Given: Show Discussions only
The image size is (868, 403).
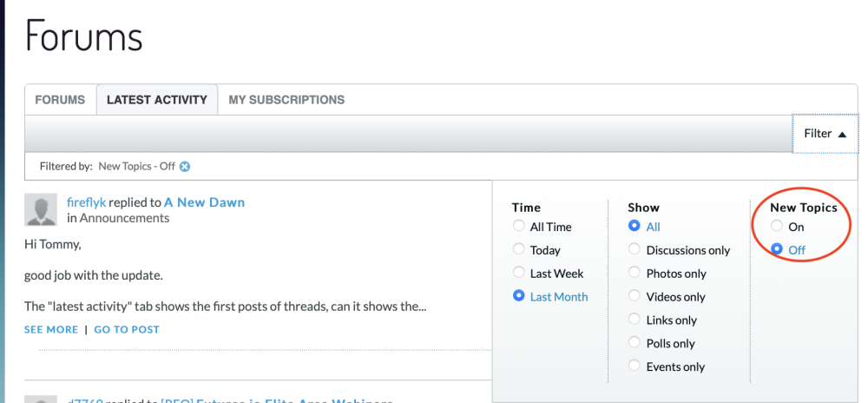Looking at the screenshot, I should pyautogui.click(x=635, y=250).
